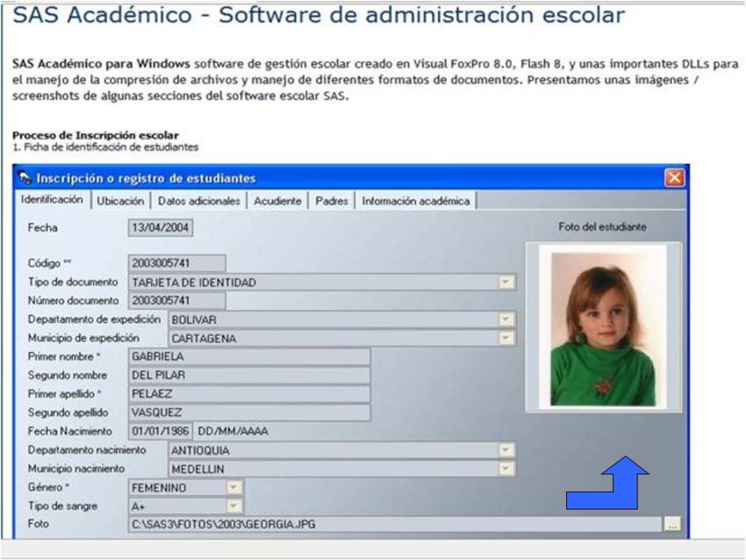Focus the Fecha Nacimiento date field

[160, 431]
